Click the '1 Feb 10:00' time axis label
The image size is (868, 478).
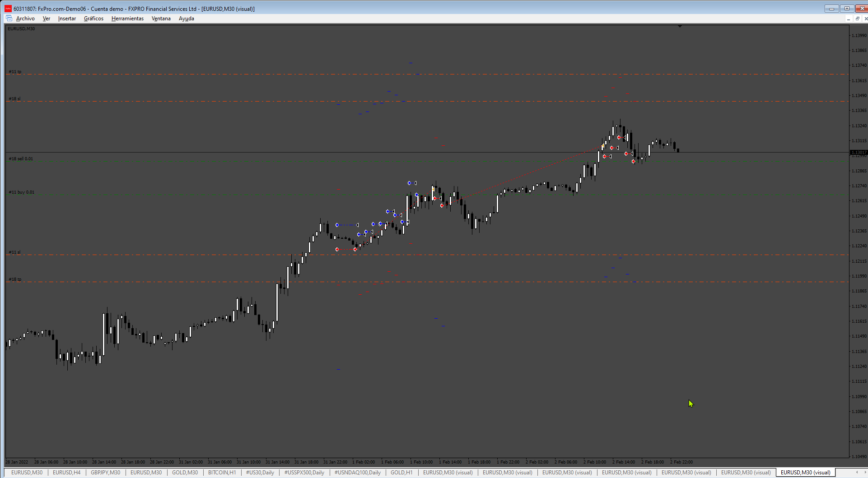(421, 462)
